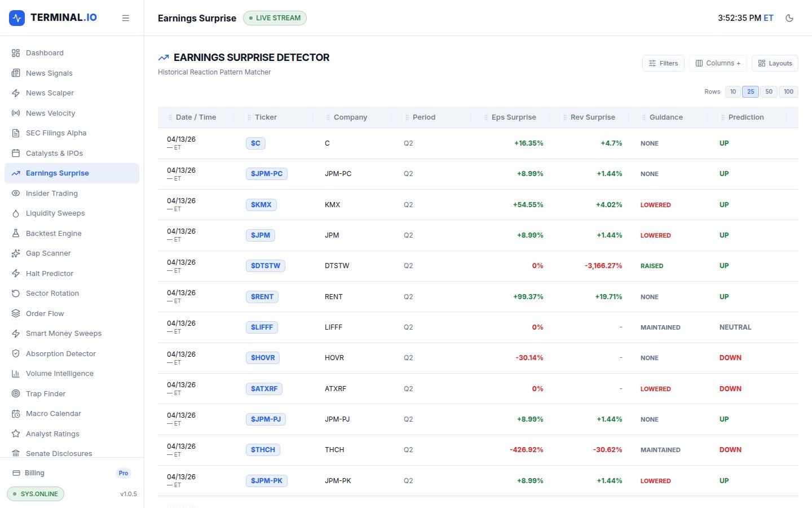Toggle dark mode with the moon icon
Image resolution: width=812 pixels, height=508 pixels.
[789, 18]
